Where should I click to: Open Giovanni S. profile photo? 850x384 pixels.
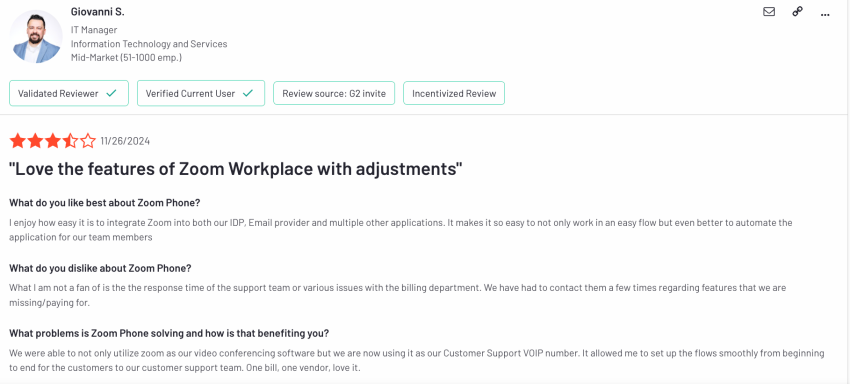pyautogui.click(x=36, y=36)
